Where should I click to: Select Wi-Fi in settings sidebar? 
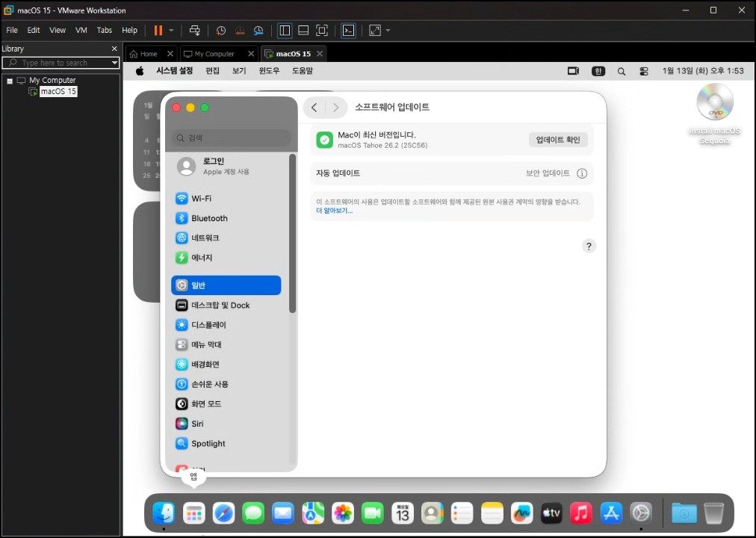[226, 198]
